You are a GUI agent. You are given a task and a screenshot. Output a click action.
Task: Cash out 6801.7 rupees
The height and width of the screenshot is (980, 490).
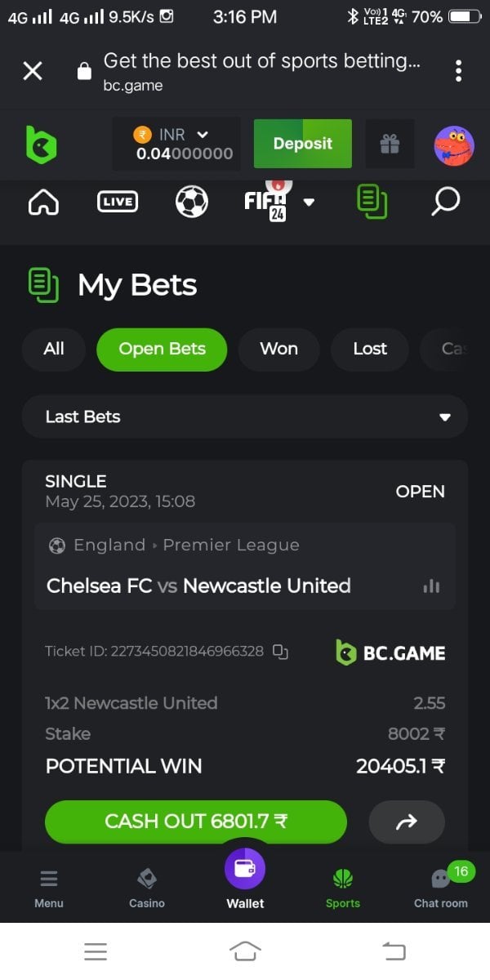196,822
